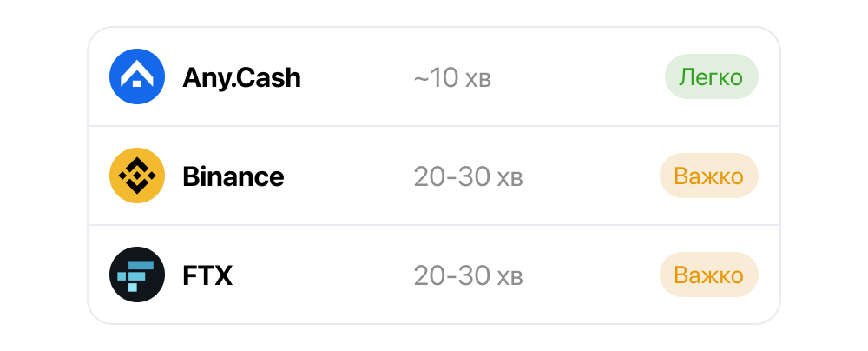Click the green Легко difficulty badge
Screen dimensions: 868x351
pyautogui.click(x=712, y=76)
